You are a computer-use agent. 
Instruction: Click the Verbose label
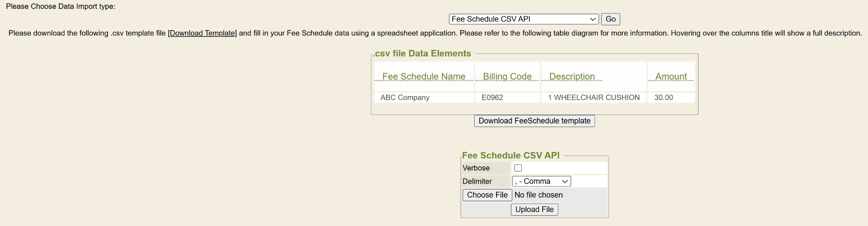(x=476, y=168)
